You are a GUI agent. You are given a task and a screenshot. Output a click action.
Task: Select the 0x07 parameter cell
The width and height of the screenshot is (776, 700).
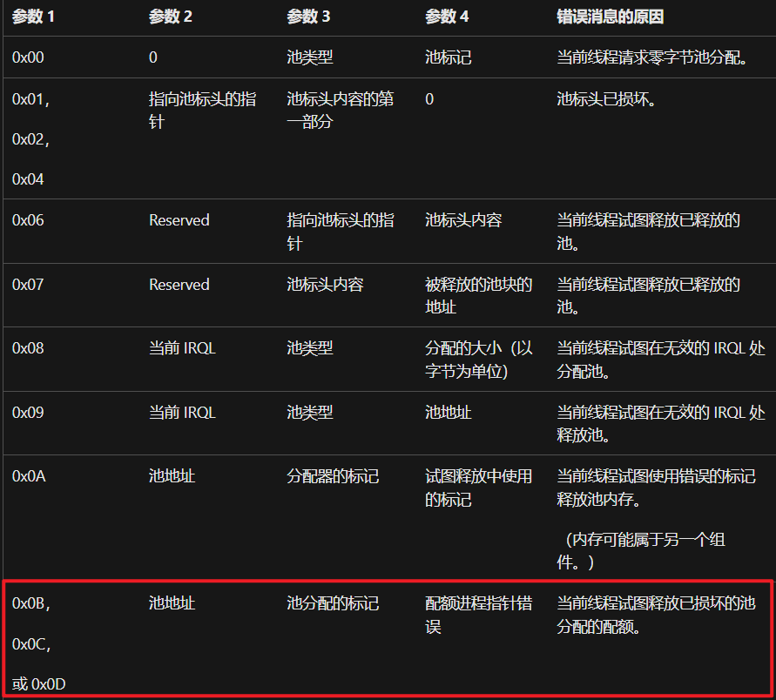point(28,285)
